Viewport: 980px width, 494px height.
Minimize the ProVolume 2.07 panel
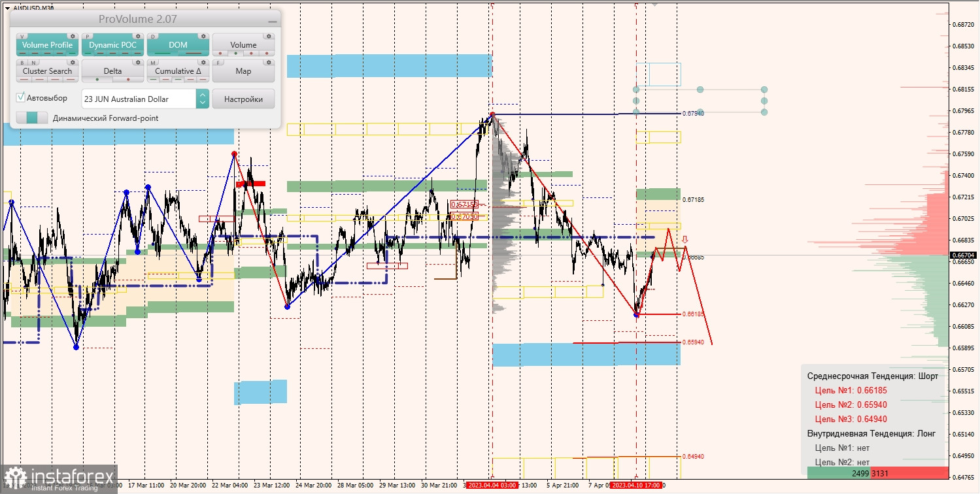coord(272,22)
